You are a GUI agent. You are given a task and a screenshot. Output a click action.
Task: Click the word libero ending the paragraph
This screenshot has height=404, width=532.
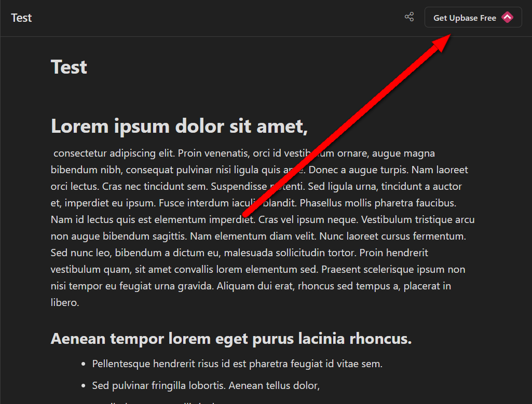(x=65, y=302)
